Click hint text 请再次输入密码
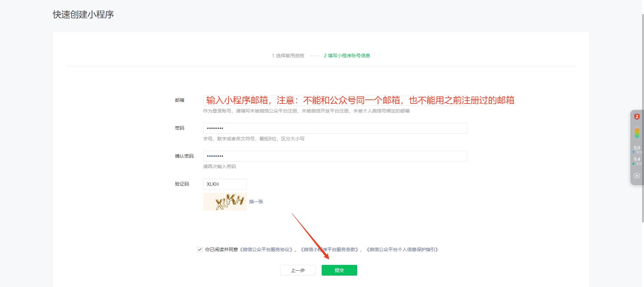Viewport: 644px width, 287px height. tap(219, 166)
